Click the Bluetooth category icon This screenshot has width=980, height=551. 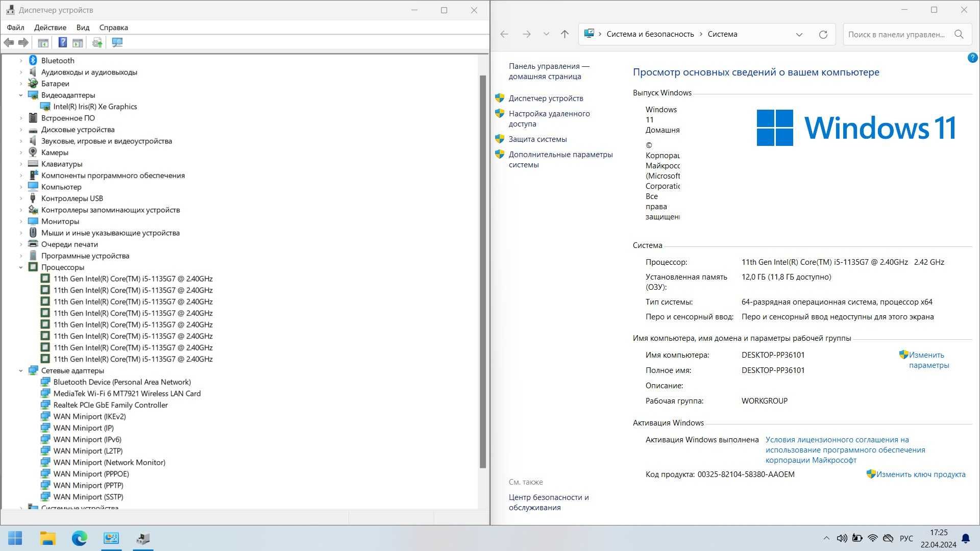point(33,60)
